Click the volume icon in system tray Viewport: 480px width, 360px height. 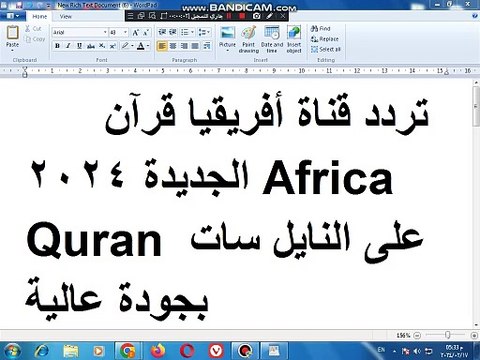417,351
